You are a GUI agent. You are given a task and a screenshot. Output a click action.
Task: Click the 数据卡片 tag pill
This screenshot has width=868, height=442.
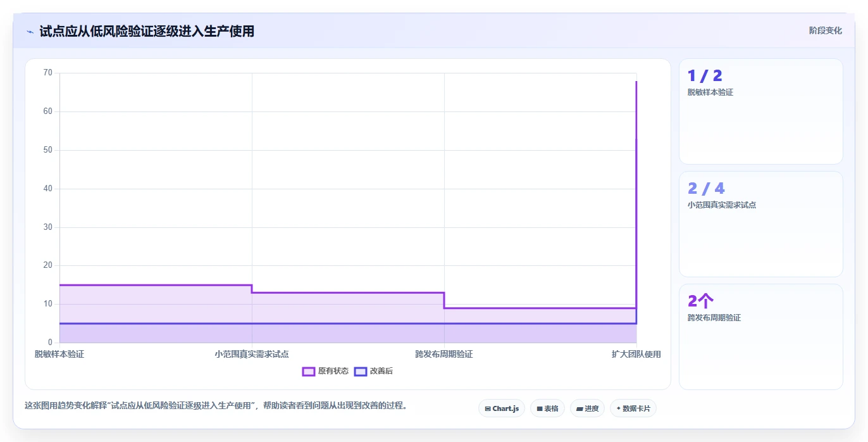pos(633,408)
